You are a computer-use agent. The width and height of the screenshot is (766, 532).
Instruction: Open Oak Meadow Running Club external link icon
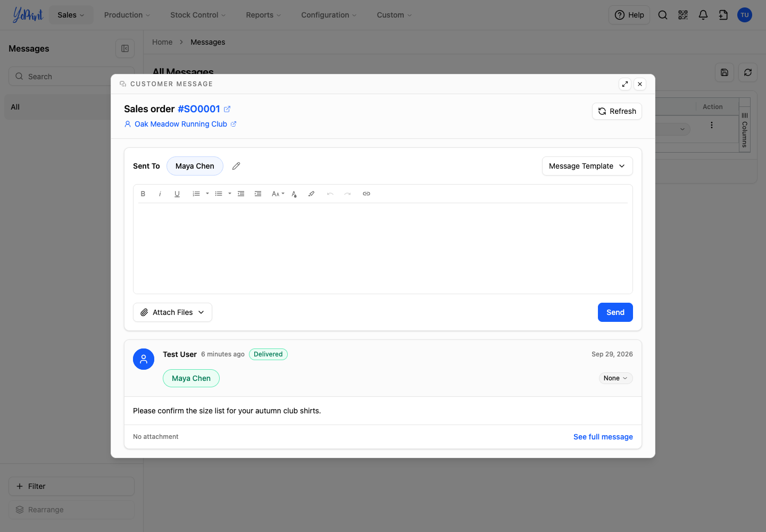click(x=234, y=124)
